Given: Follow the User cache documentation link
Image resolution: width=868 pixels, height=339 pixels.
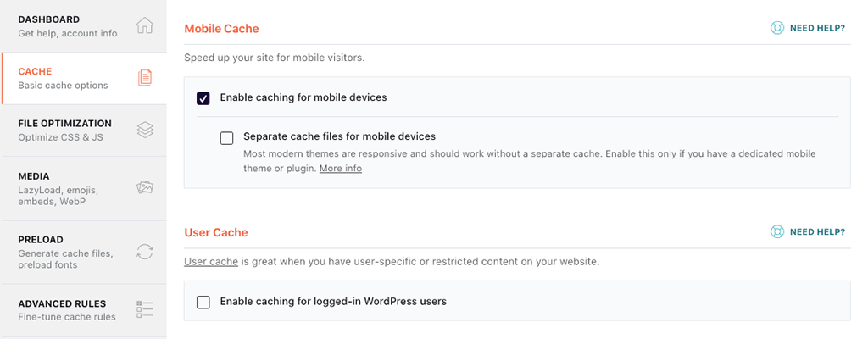Looking at the screenshot, I should tap(211, 262).
